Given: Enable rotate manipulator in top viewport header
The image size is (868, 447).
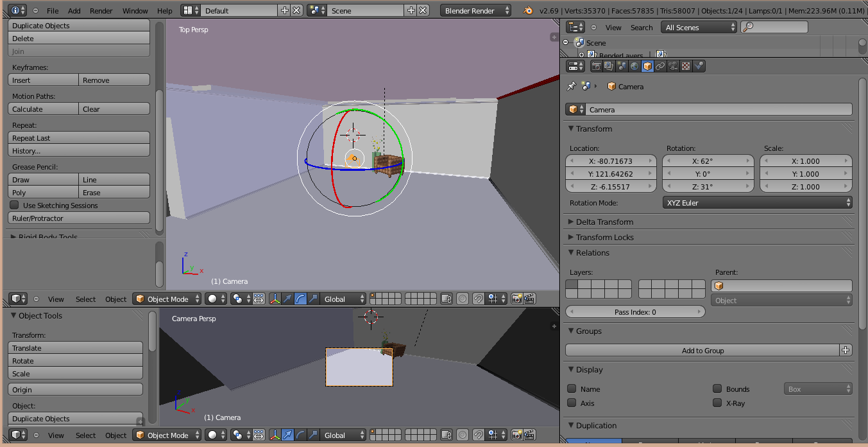Looking at the screenshot, I should [x=300, y=299].
